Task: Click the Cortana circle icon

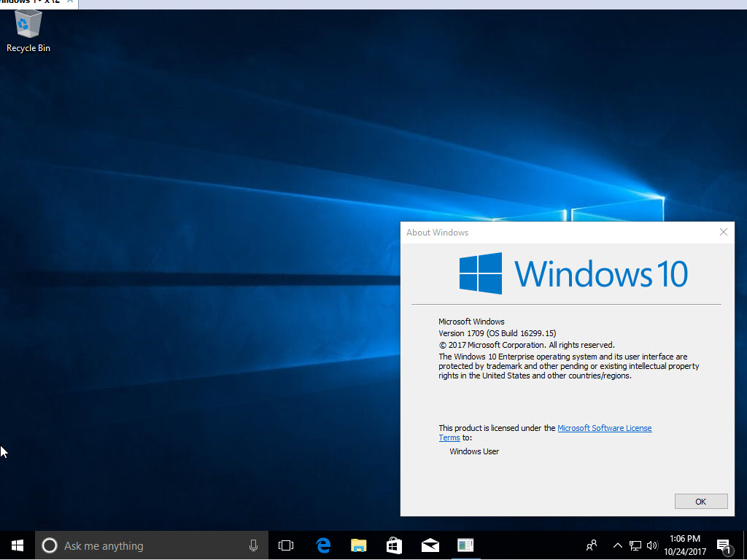Action: (50, 545)
